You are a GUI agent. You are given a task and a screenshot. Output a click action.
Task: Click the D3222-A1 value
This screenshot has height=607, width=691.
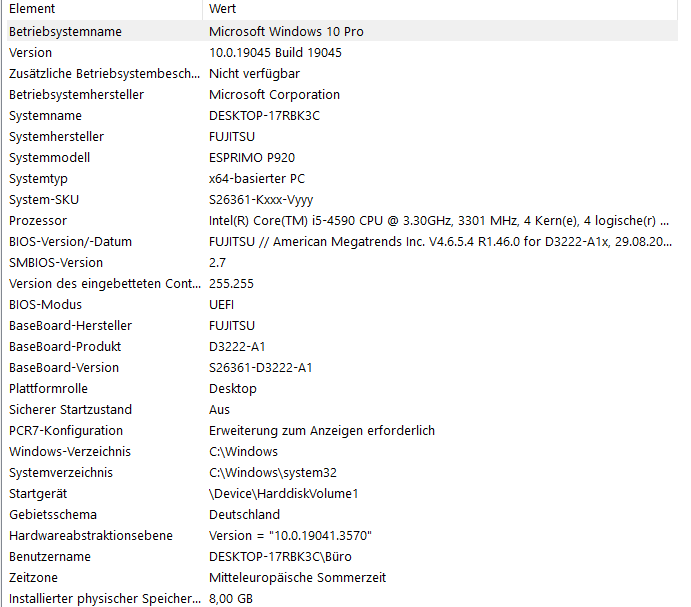[237, 347]
